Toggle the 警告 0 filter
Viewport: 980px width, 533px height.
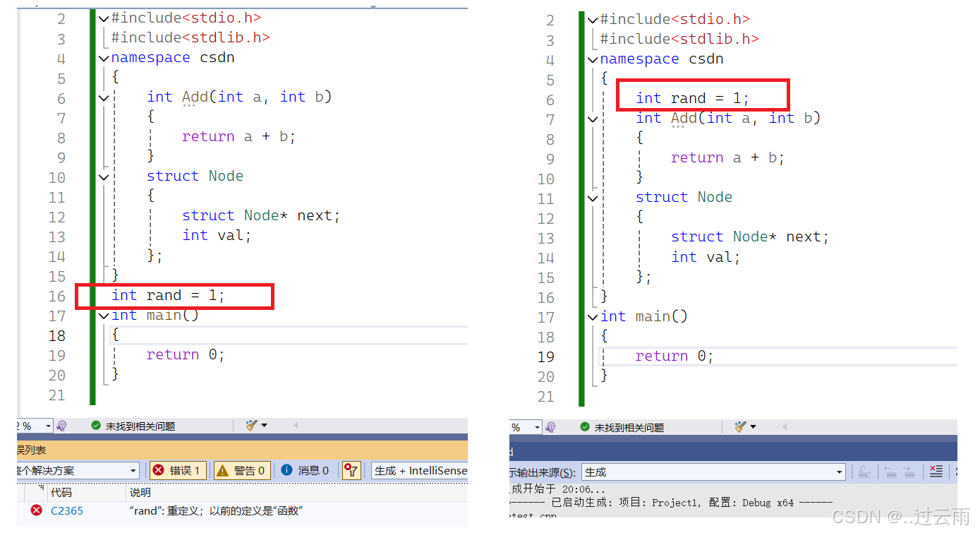coord(241,469)
